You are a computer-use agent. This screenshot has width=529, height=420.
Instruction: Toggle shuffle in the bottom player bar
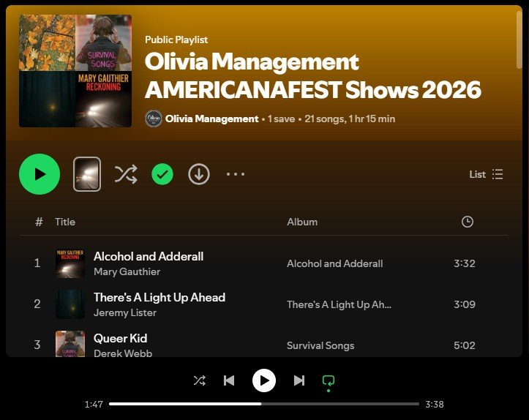point(200,380)
